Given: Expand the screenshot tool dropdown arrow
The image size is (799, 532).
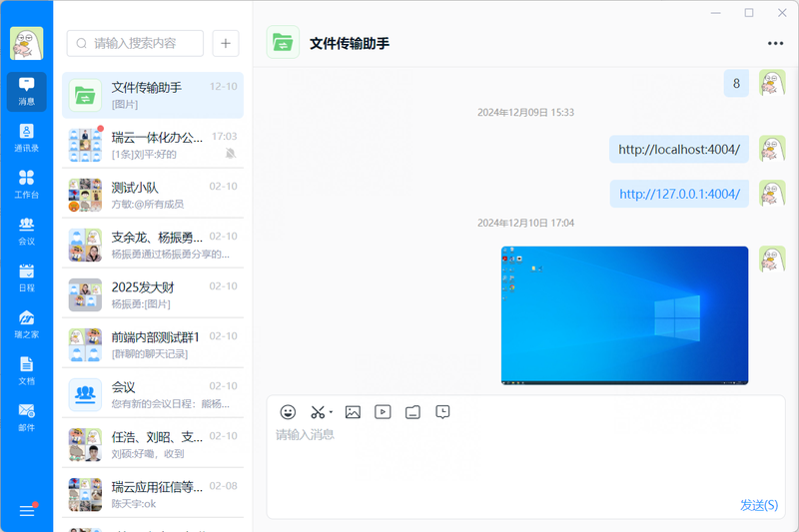Looking at the screenshot, I should pyautogui.click(x=331, y=412).
